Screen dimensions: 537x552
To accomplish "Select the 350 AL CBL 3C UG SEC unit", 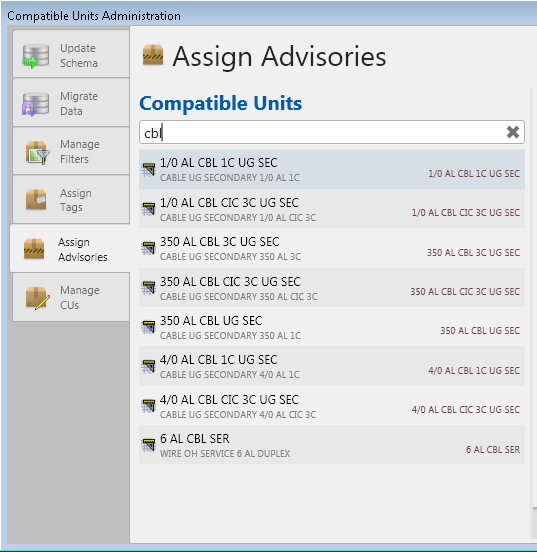I will point(332,248).
